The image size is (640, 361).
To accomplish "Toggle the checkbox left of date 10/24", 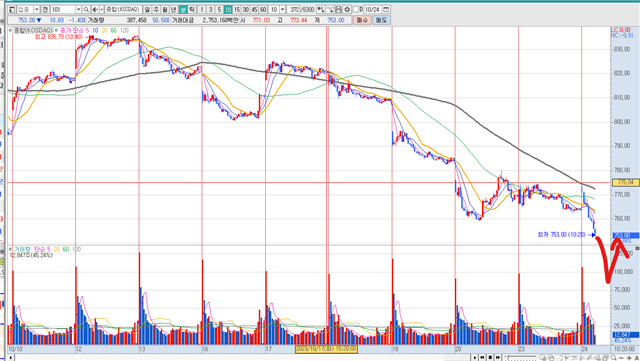I will coord(356,9).
